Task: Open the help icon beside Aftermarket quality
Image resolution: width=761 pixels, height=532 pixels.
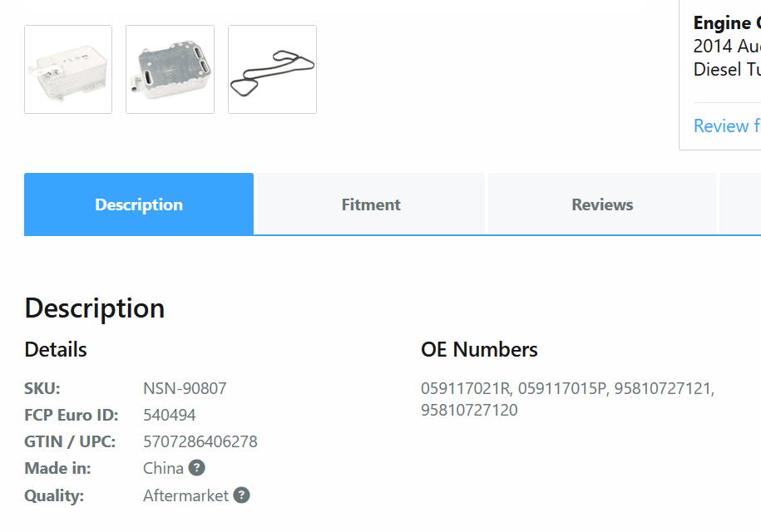Action: [x=241, y=495]
